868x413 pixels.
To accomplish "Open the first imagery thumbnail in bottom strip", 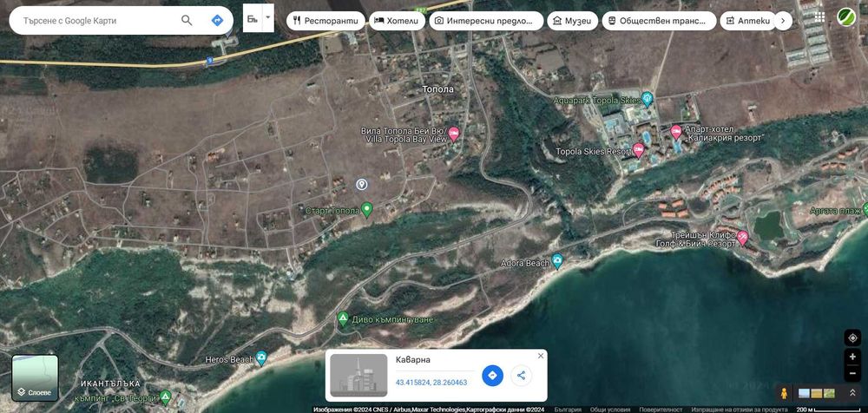I will point(804,394).
